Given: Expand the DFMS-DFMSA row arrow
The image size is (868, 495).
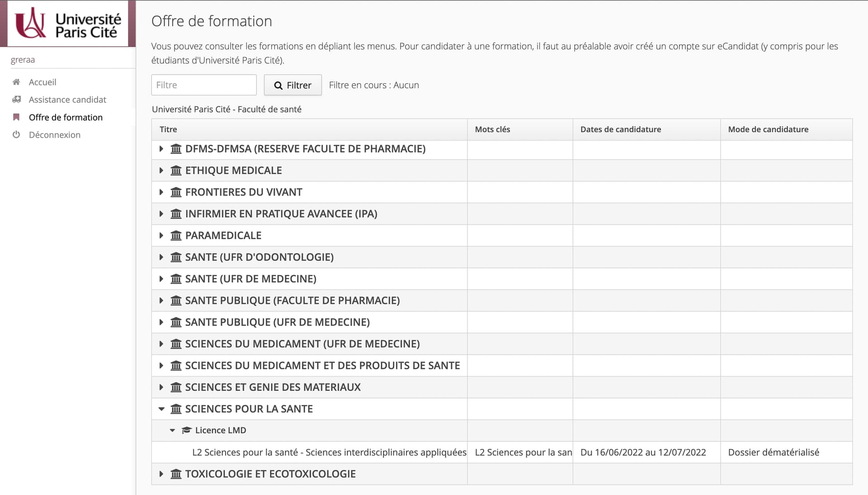Looking at the screenshot, I should click(x=161, y=149).
